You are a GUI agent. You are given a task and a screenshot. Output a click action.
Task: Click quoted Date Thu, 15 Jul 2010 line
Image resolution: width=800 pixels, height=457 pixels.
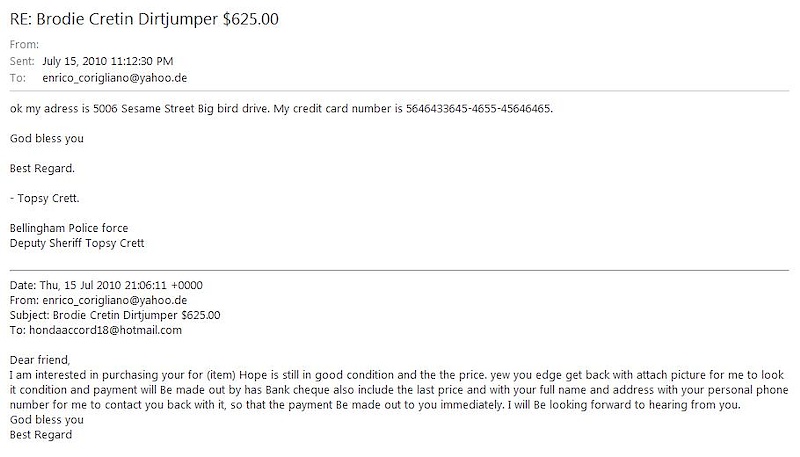106,285
